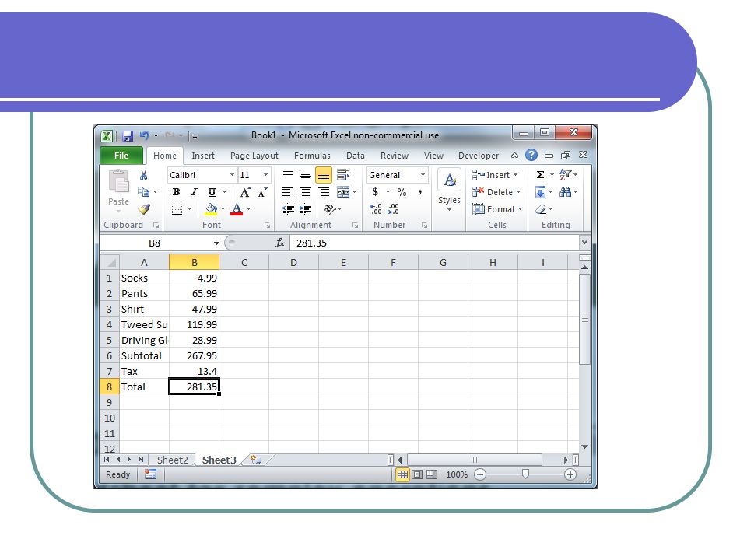Switch to Page Break Preview button
Screen dimensions: 747x560
click(x=432, y=474)
